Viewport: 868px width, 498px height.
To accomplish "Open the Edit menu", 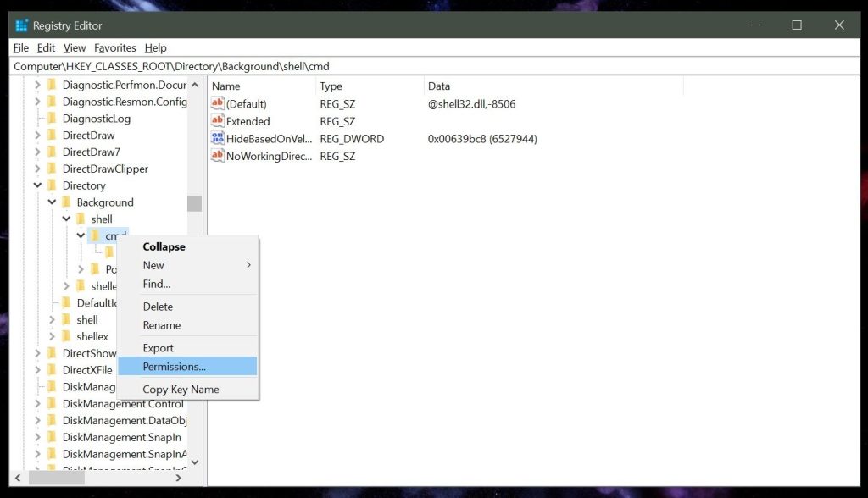I will tap(46, 48).
